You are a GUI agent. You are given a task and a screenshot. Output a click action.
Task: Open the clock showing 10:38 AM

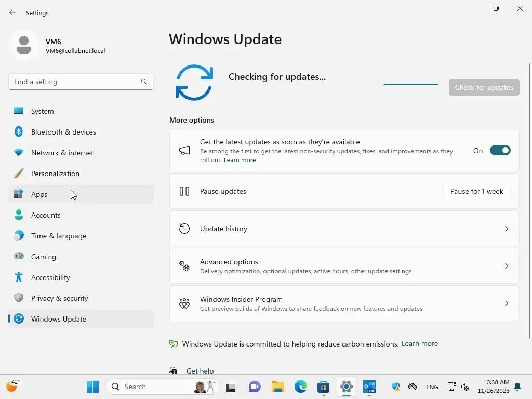pyautogui.click(x=494, y=387)
